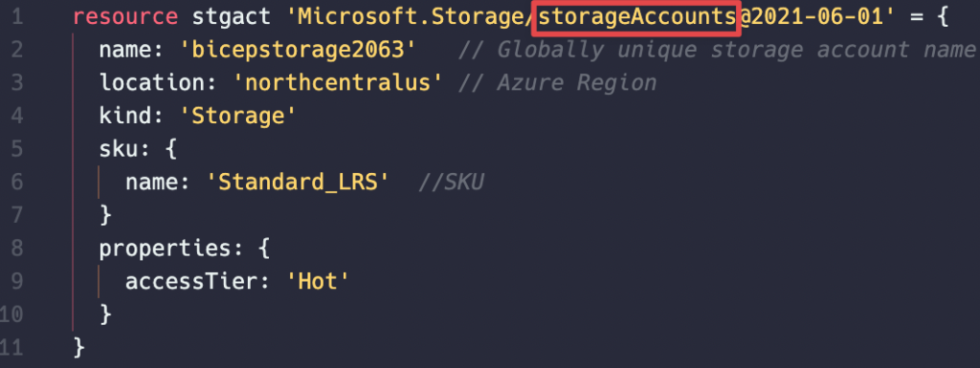
Task: Select the highlighted storageAccounts text
Action: (636, 17)
